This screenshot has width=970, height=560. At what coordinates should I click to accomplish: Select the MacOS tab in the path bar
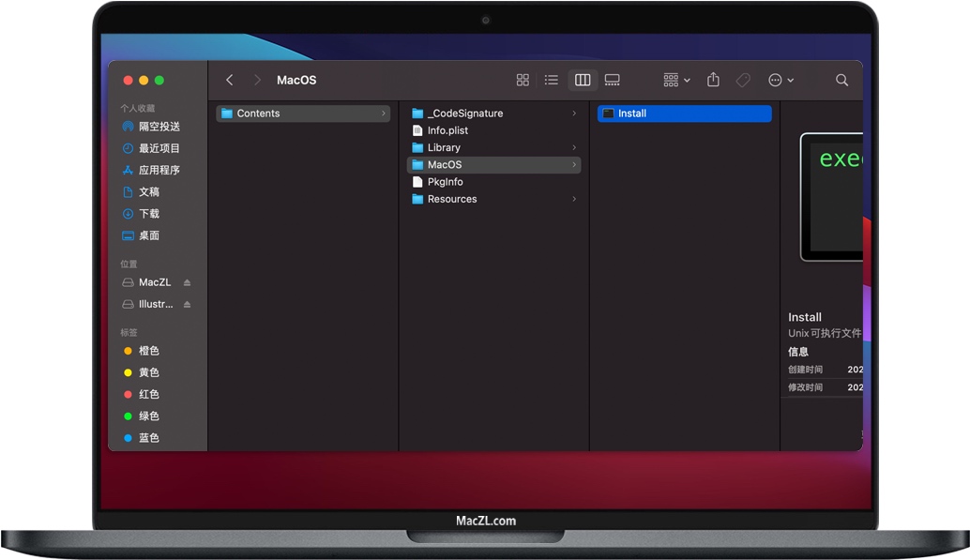[x=296, y=80]
